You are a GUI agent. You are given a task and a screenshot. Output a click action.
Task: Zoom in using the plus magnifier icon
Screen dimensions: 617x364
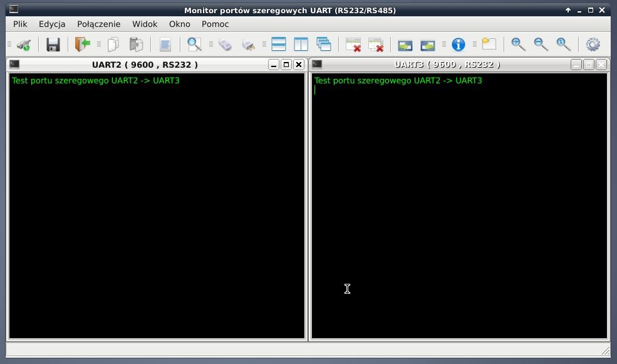coord(518,44)
